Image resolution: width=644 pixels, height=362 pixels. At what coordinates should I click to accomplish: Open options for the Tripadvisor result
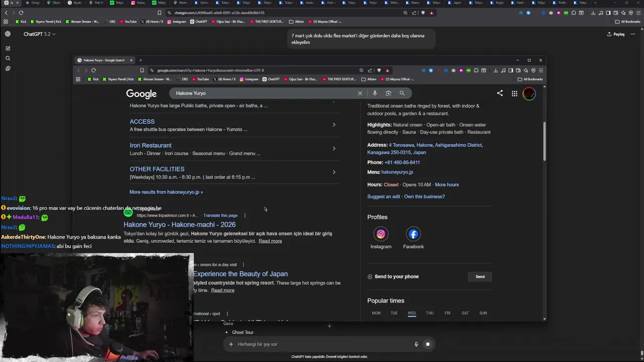point(245,216)
